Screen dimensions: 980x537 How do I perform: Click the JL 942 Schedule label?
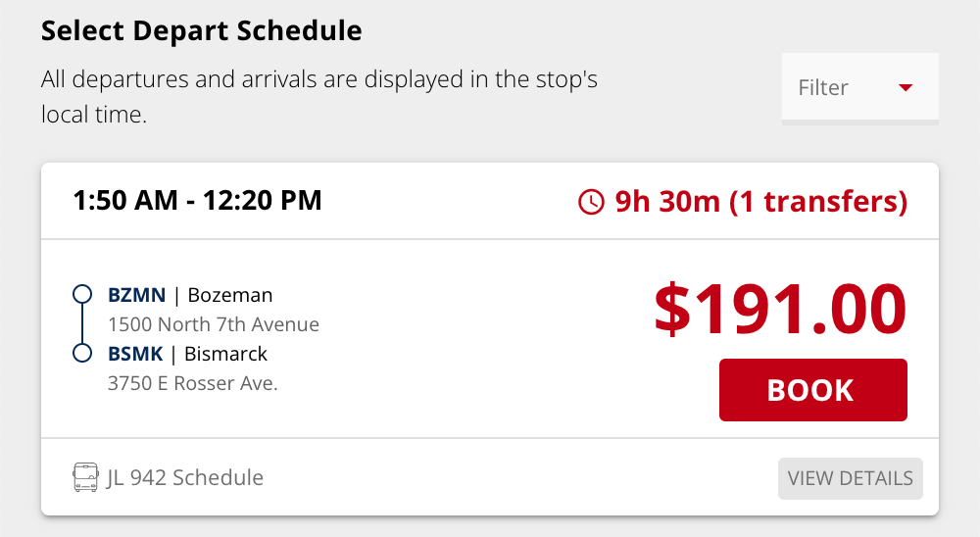pyautogui.click(x=184, y=478)
